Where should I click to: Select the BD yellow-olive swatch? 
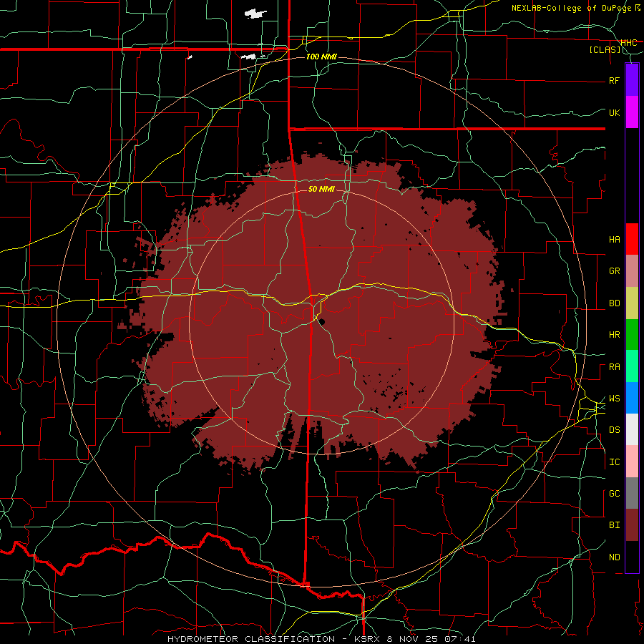point(632,303)
